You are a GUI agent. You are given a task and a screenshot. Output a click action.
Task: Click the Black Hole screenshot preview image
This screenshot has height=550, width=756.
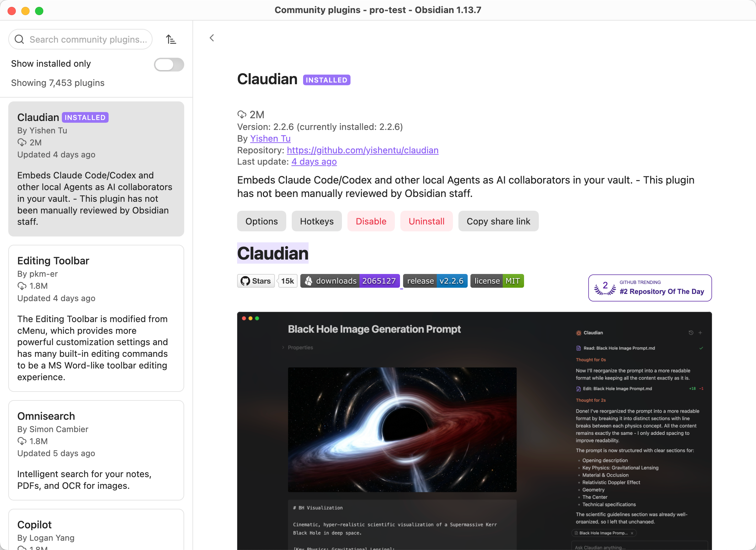point(475,431)
